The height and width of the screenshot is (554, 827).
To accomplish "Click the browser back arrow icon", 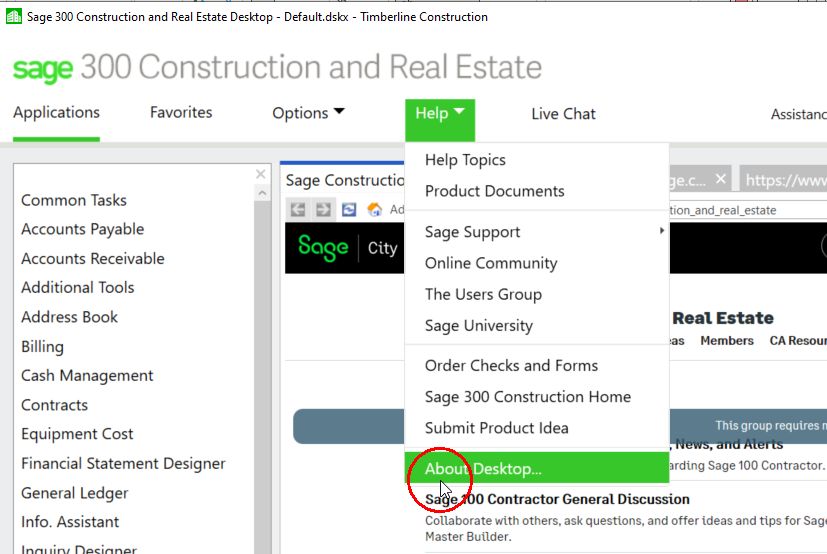I will click(x=297, y=209).
